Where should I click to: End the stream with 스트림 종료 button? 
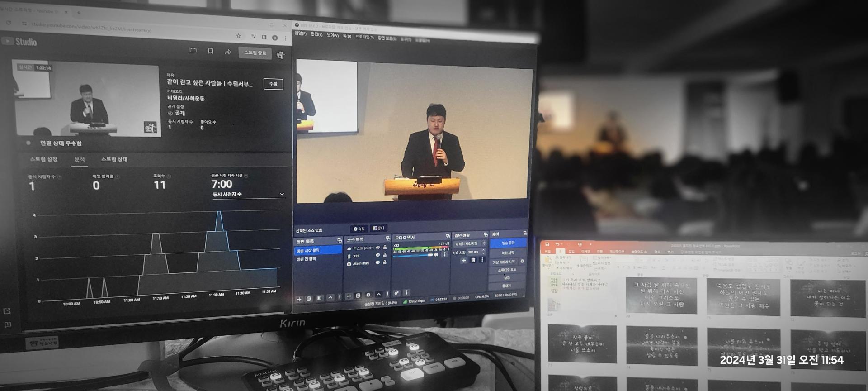(x=255, y=53)
